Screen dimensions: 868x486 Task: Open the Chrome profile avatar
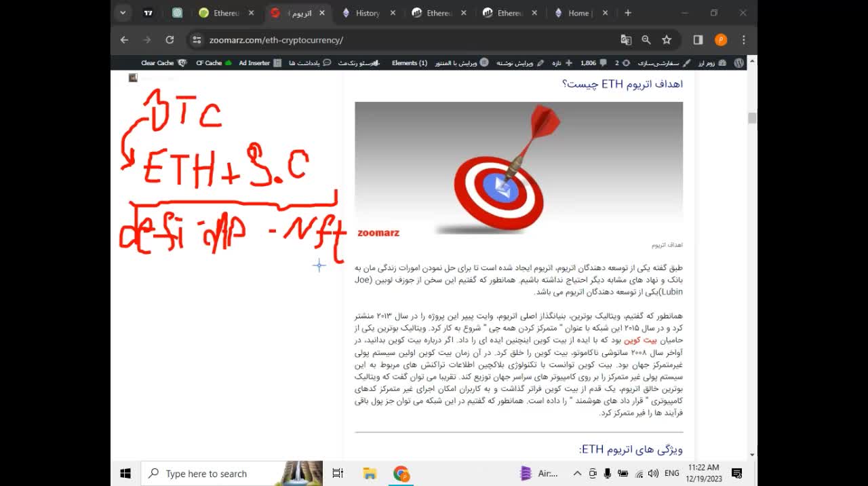pyautogui.click(x=721, y=40)
